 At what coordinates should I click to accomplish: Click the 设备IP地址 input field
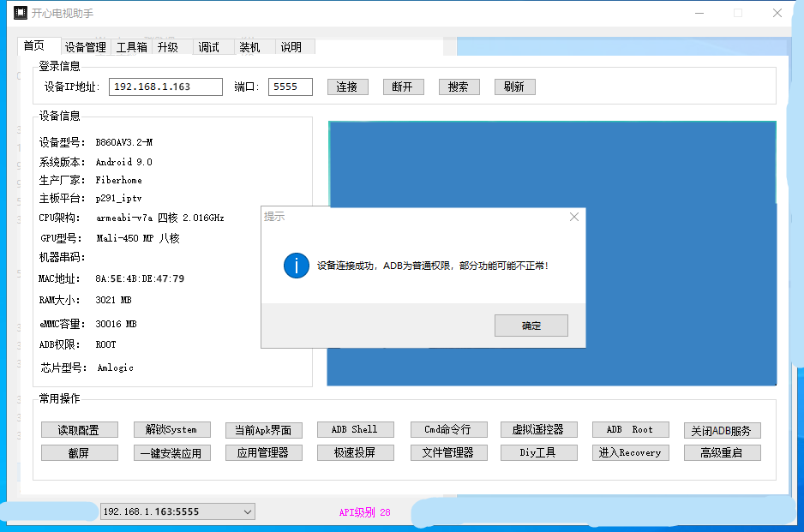(165, 87)
